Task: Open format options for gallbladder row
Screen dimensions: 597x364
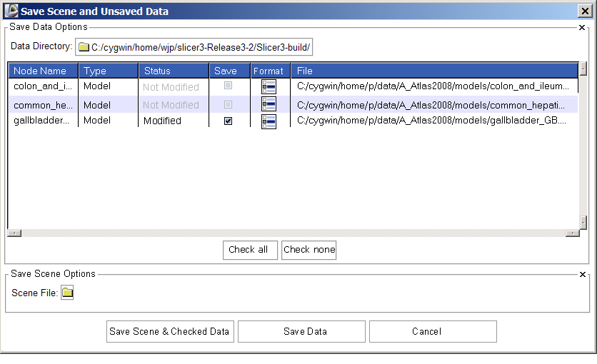Action: pyautogui.click(x=269, y=121)
